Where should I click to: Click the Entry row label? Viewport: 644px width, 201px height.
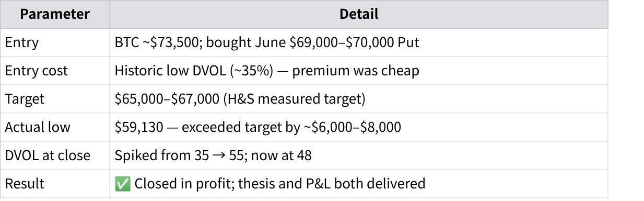[22, 42]
